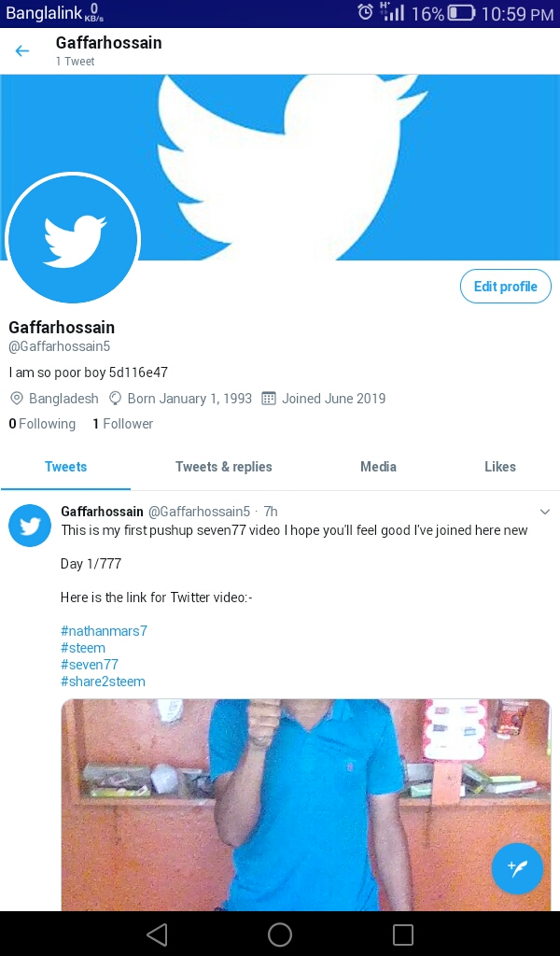The height and width of the screenshot is (956, 560).
Task: Open the compose tweet floating button
Action: [517, 868]
